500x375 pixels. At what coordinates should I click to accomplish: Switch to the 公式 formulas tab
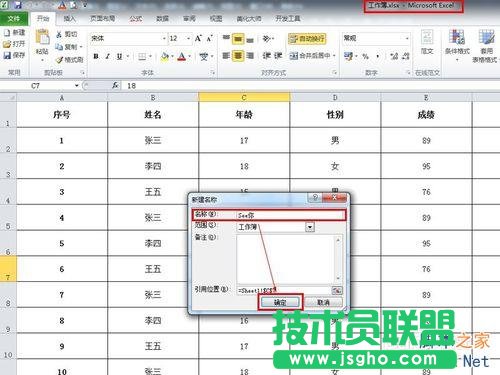135,19
